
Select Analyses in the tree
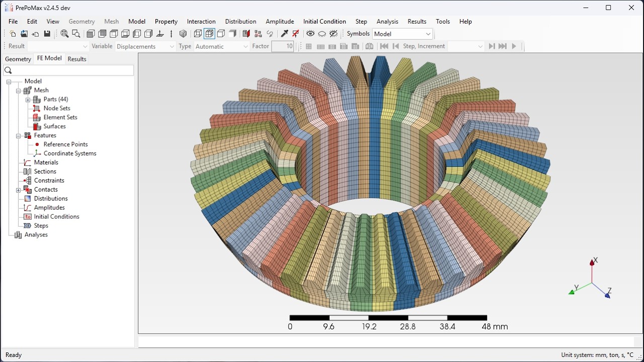click(x=36, y=235)
